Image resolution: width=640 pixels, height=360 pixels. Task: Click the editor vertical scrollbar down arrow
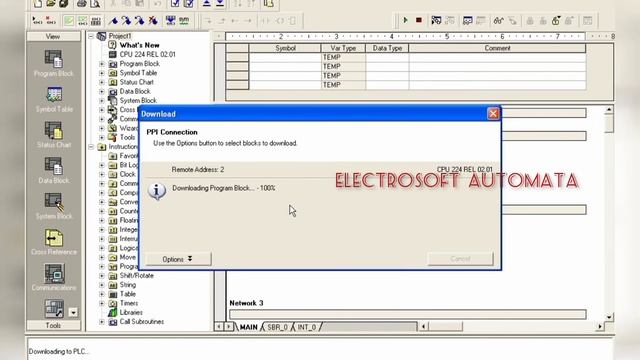point(609,317)
